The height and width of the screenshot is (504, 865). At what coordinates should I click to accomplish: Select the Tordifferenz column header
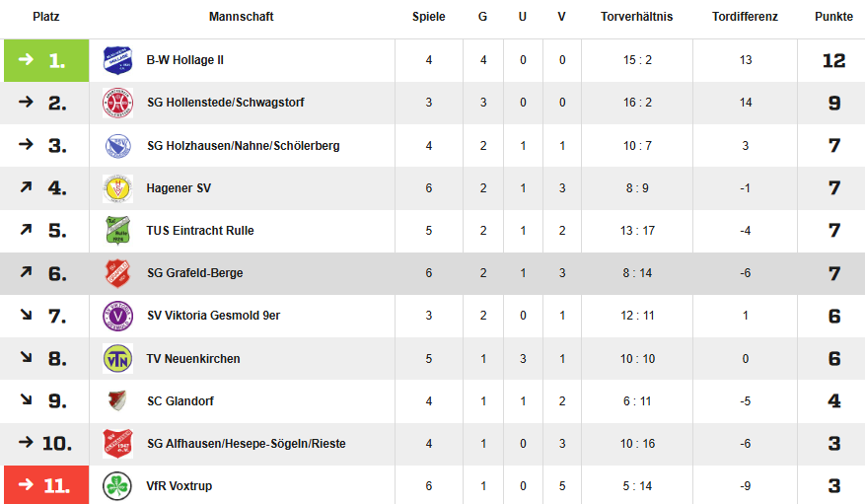pos(745,17)
